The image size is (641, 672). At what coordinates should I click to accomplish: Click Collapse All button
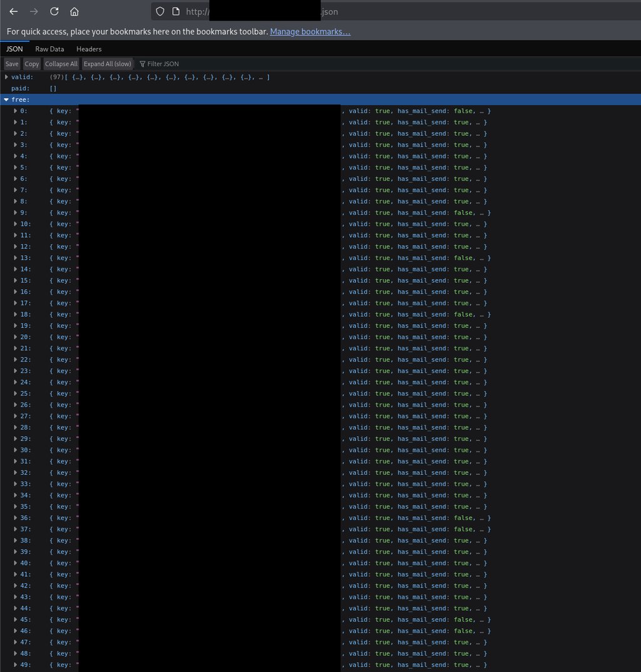coord(61,64)
